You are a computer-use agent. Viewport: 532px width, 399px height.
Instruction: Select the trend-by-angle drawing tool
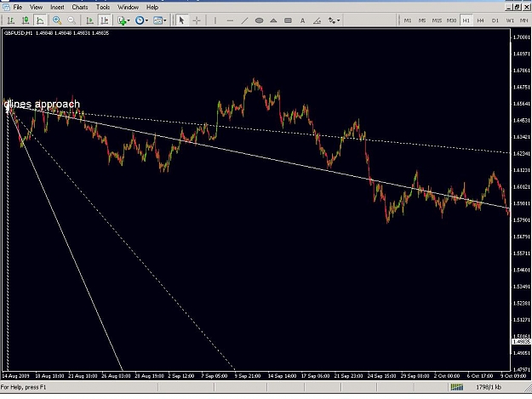point(317,20)
